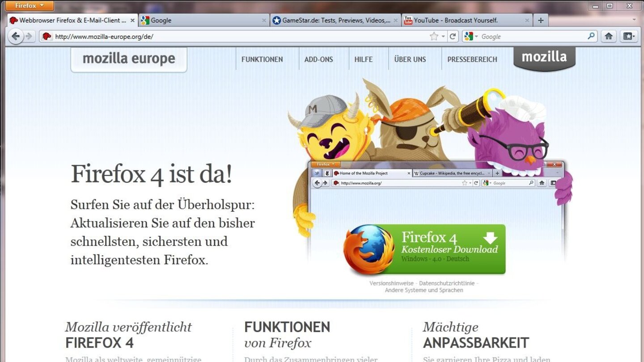This screenshot has width=644, height=362.
Task: Click the Mozilla veröffentlicht FIREFOX 4 heading
Action: click(128, 335)
